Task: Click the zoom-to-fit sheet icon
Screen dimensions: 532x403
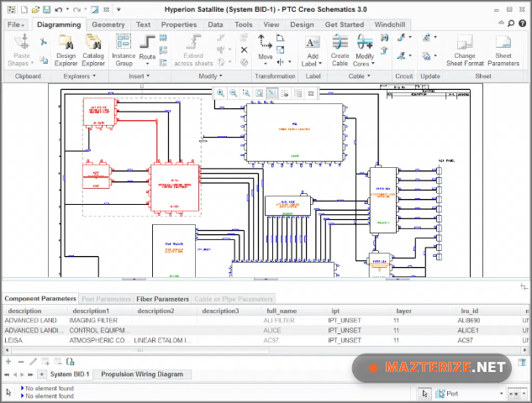Action: point(259,93)
